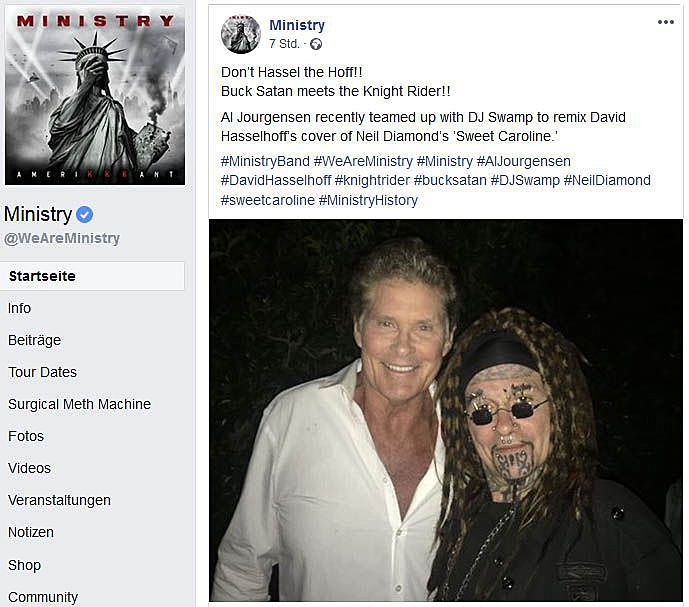
Task: Open the posted photo of two men
Action: pyautogui.click(x=446, y=410)
